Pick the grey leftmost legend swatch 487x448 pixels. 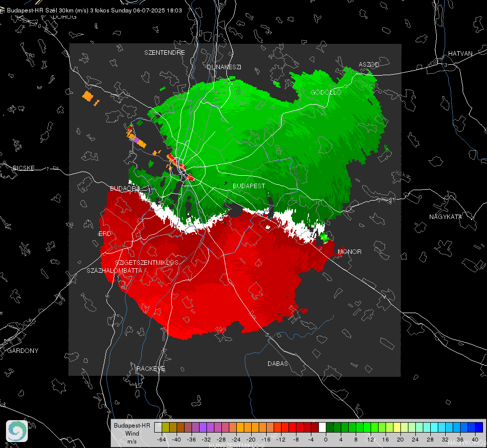click(x=158, y=428)
